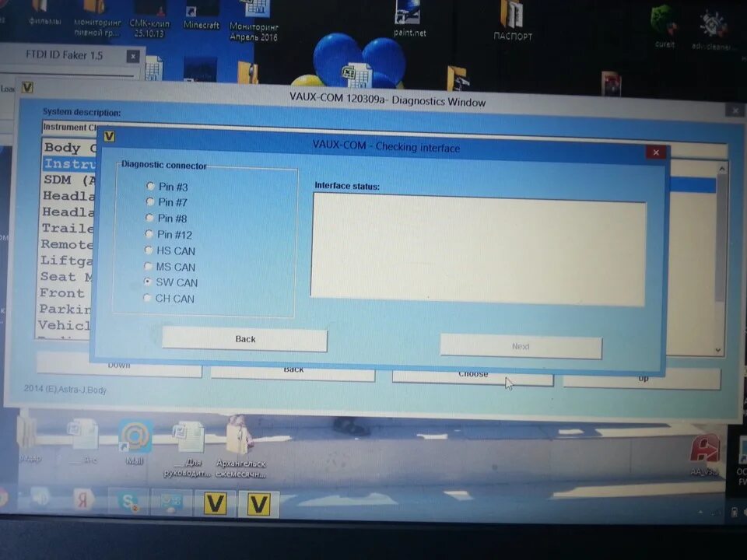The width and height of the screenshot is (747, 560).
Task: Open the AA_v3 desktop shortcut
Action: [704, 455]
